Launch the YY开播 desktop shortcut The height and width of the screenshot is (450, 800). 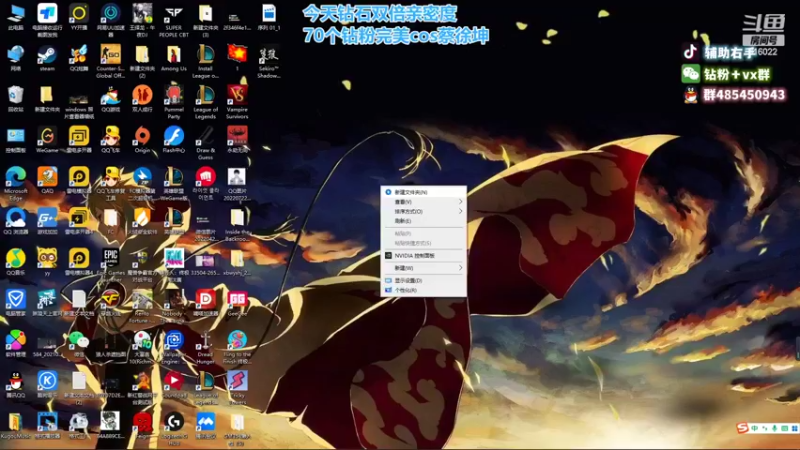79,17
